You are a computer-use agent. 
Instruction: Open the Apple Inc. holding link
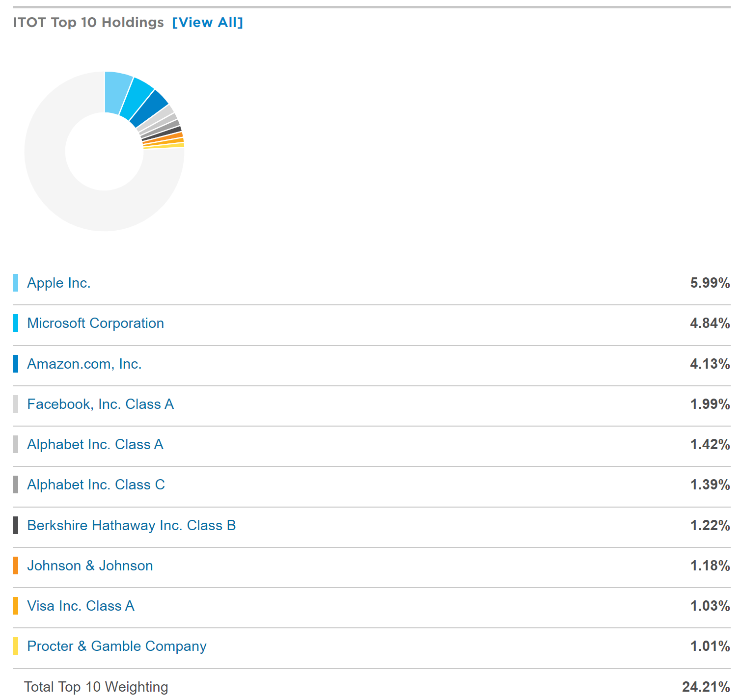click(x=59, y=283)
